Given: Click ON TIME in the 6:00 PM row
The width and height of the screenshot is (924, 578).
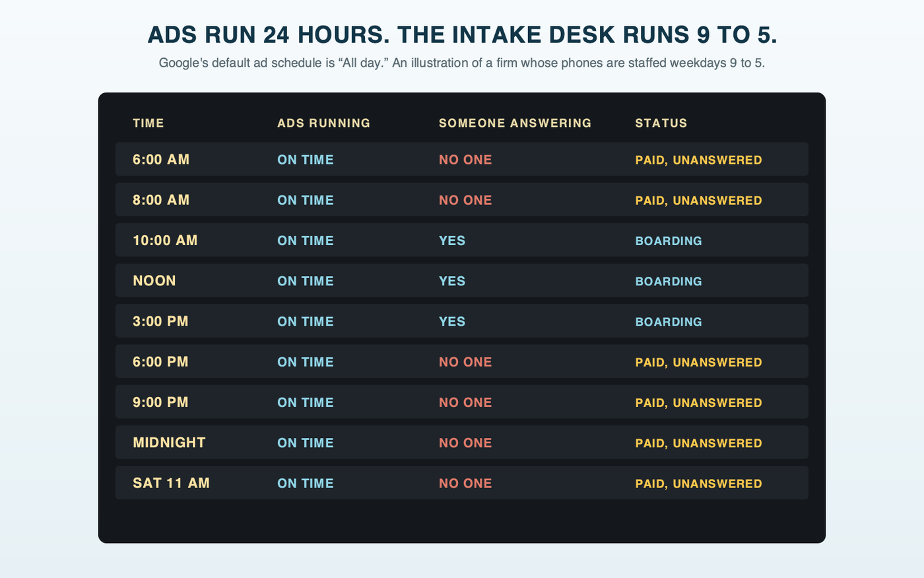Looking at the screenshot, I should pyautogui.click(x=306, y=362).
